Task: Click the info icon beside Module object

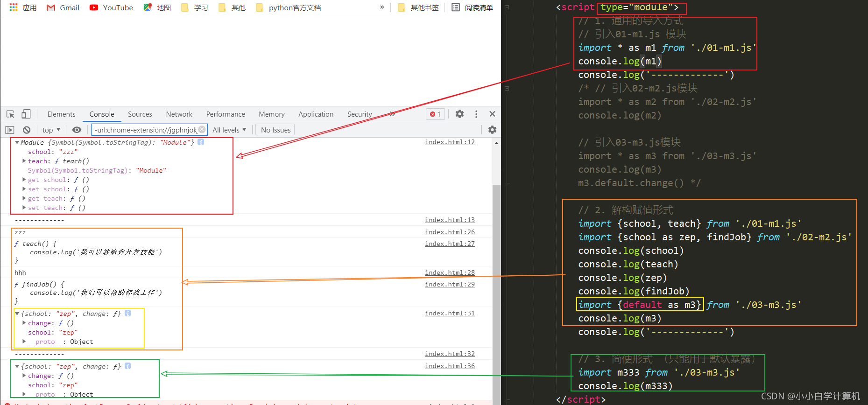Action: 201,142
